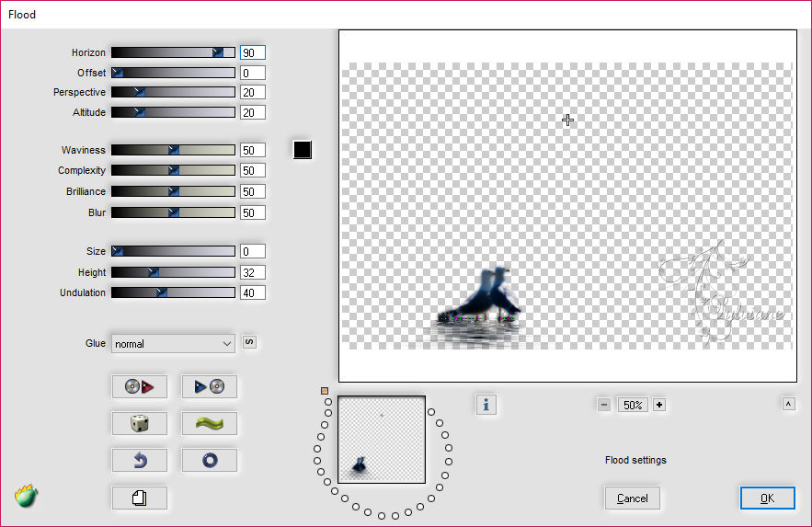Adjust the Complexity slider
Viewport: 812px width, 527px height.
[173, 170]
